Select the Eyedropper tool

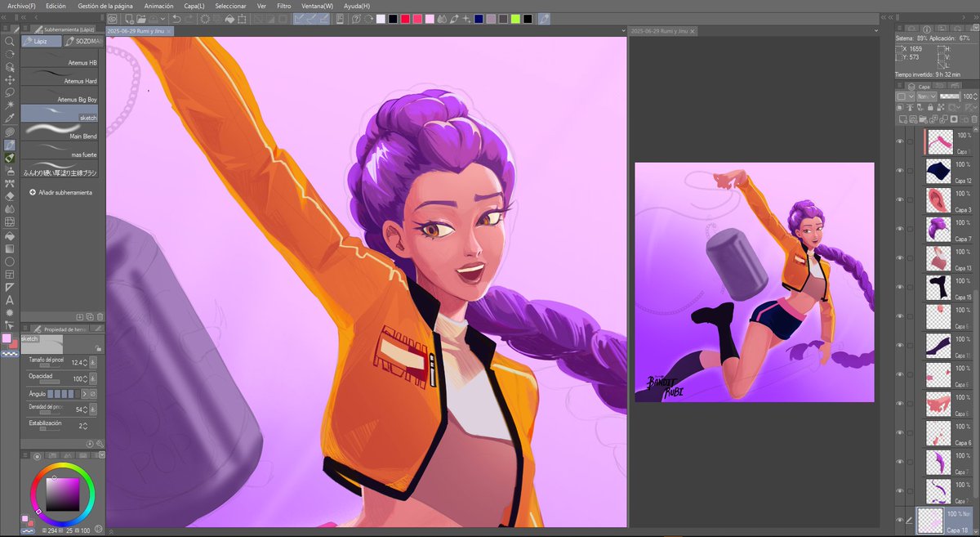10,119
